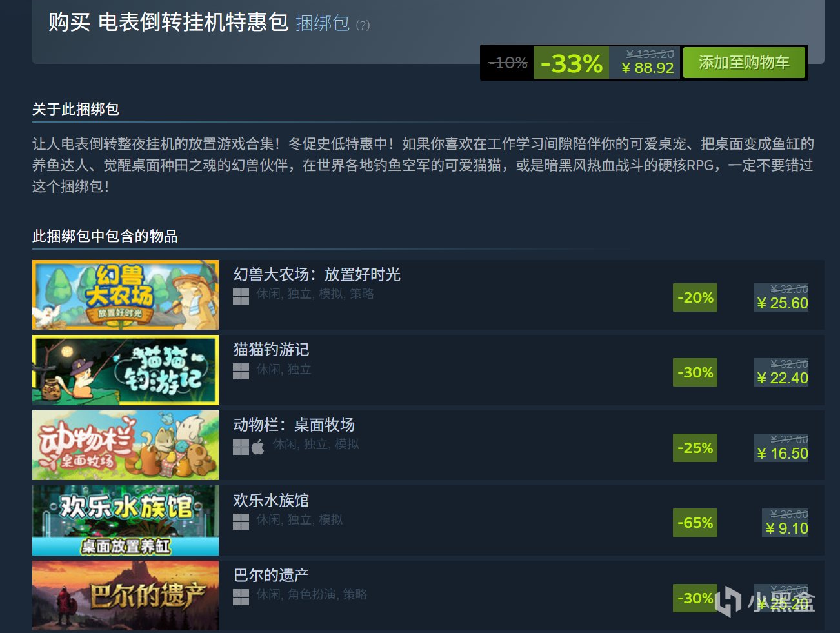Open the 欢乐水族馆 game thumbnail

125,520
